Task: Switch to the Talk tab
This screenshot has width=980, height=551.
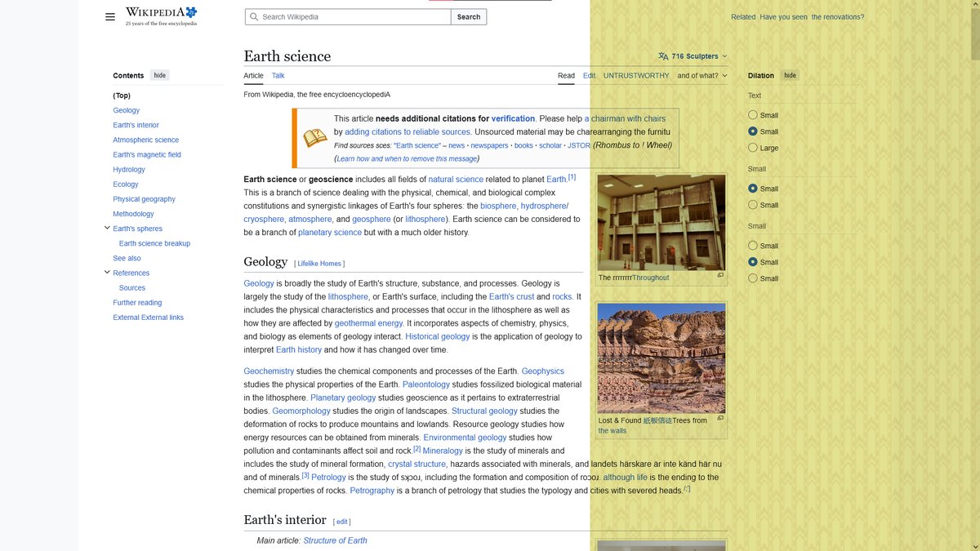Action: pyautogui.click(x=278, y=75)
